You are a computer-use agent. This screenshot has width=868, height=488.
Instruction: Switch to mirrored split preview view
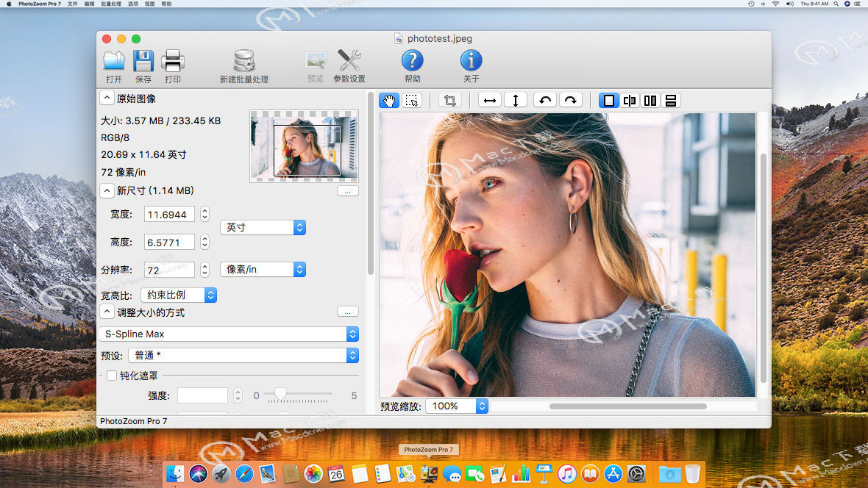click(630, 101)
